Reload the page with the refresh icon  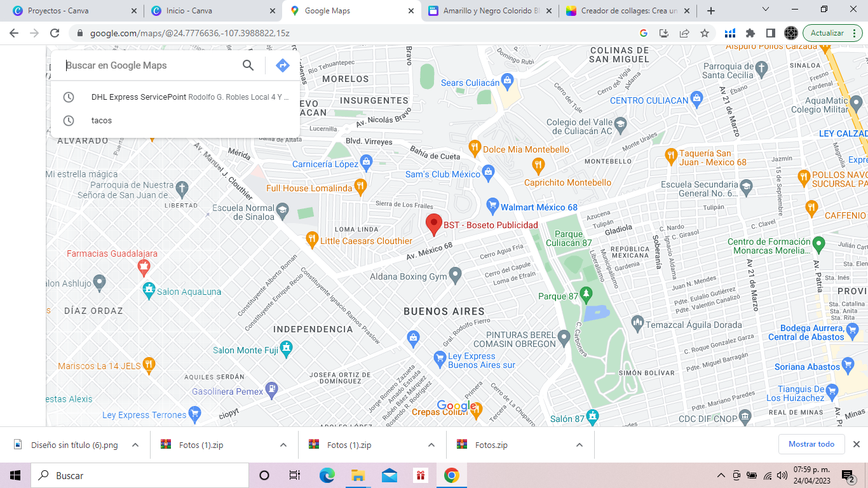(55, 33)
